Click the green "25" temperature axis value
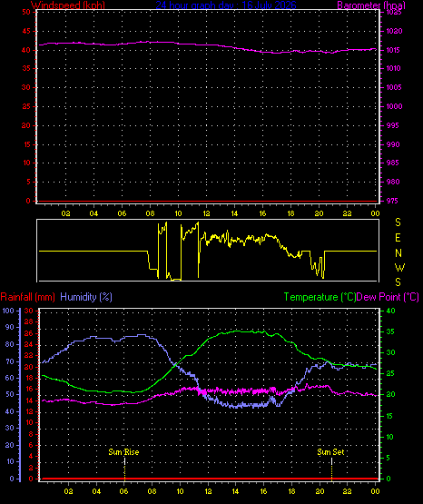The width and height of the screenshot is (423, 504). pos(390,374)
